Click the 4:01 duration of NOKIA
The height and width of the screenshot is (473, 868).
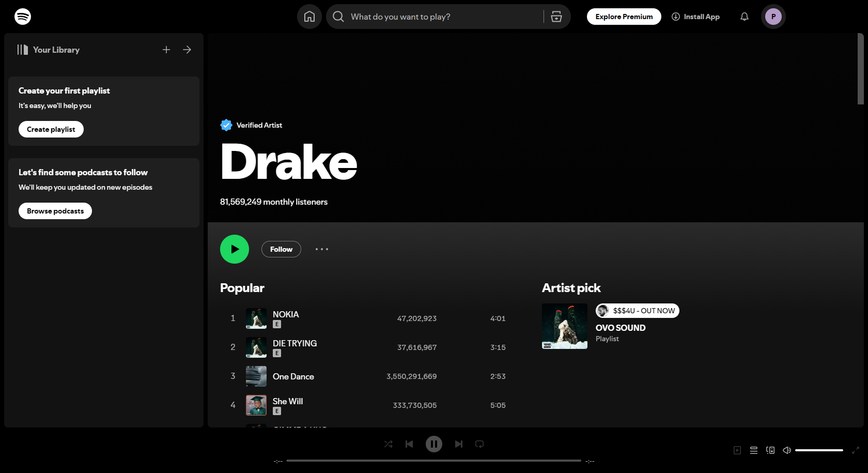pyautogui.click(x=498, y=318)
